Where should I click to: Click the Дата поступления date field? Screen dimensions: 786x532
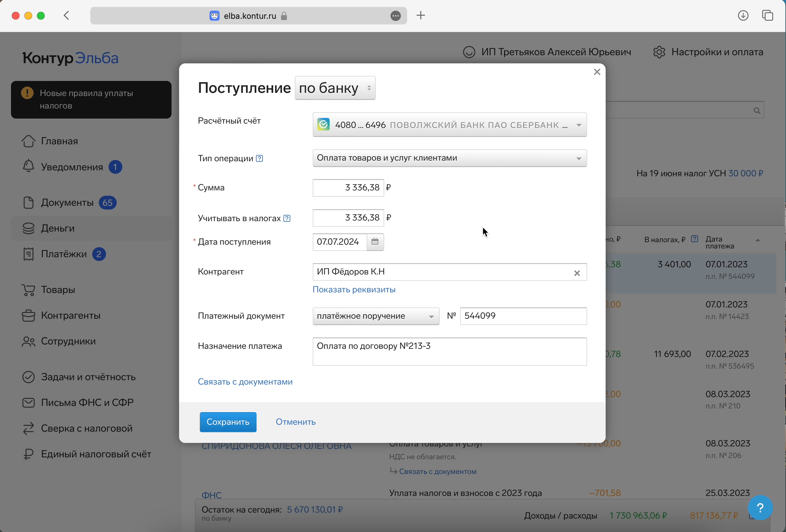[x=340, y=242]
